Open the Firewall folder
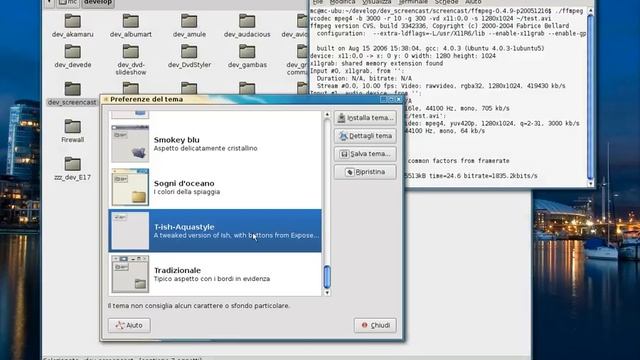Screen dimensions: 640x360 [x=73, y=131]
